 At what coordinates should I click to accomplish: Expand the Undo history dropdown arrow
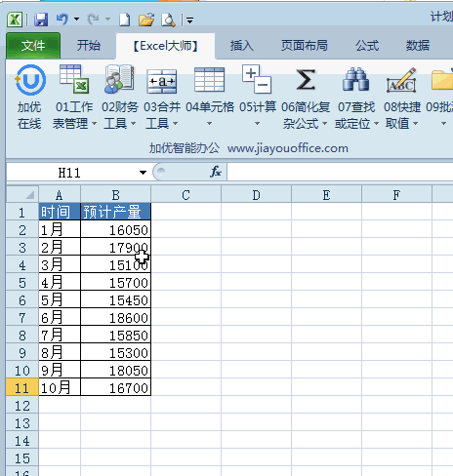click(77, 20)
